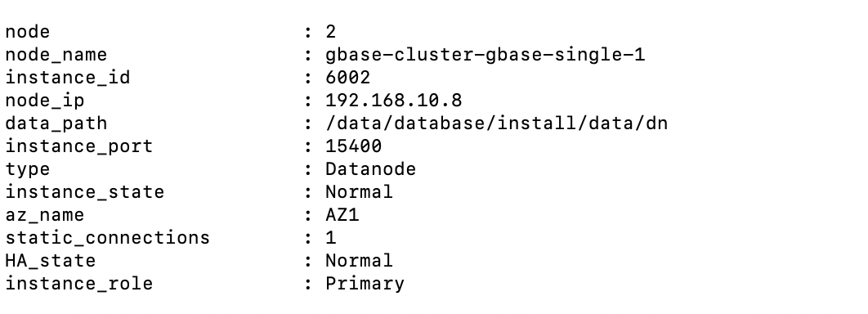The height and width of the screenshot is (314, 868).
Task: Click the node_name label
Action: [x=56, y=56]
